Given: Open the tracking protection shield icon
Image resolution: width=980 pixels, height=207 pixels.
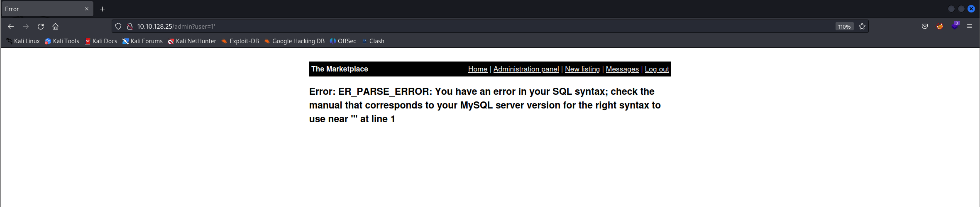Looking at the screenshot, I should click(118, 27).
